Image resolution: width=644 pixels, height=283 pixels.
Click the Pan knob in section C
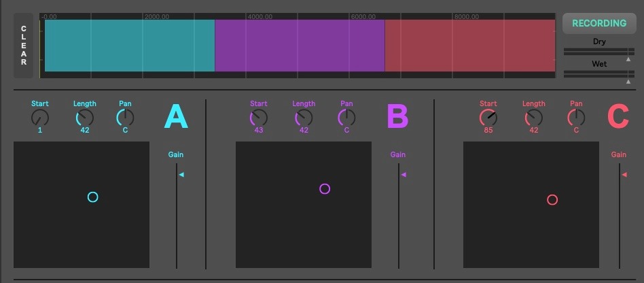click(x=576, y=118)
